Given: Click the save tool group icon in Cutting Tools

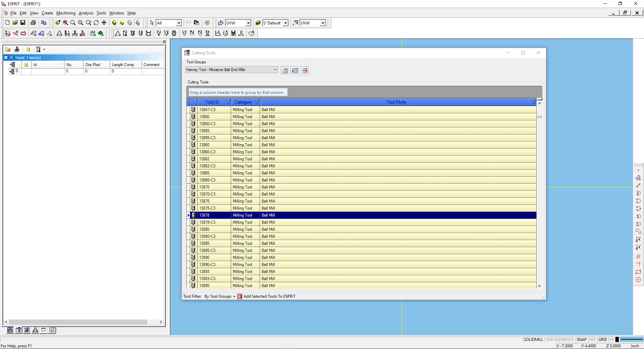Looking at the screenshot, I should click(x=285, y=70).
